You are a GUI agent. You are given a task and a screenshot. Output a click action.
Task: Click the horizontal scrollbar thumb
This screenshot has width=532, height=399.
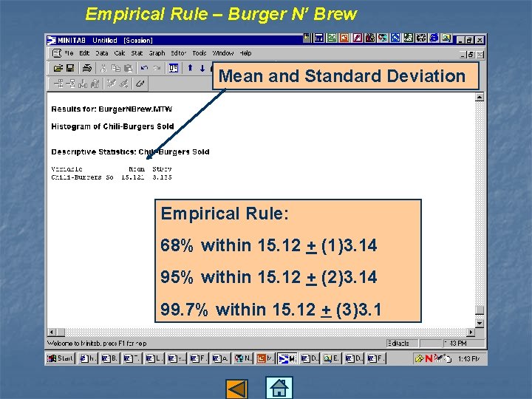(61, 332)
